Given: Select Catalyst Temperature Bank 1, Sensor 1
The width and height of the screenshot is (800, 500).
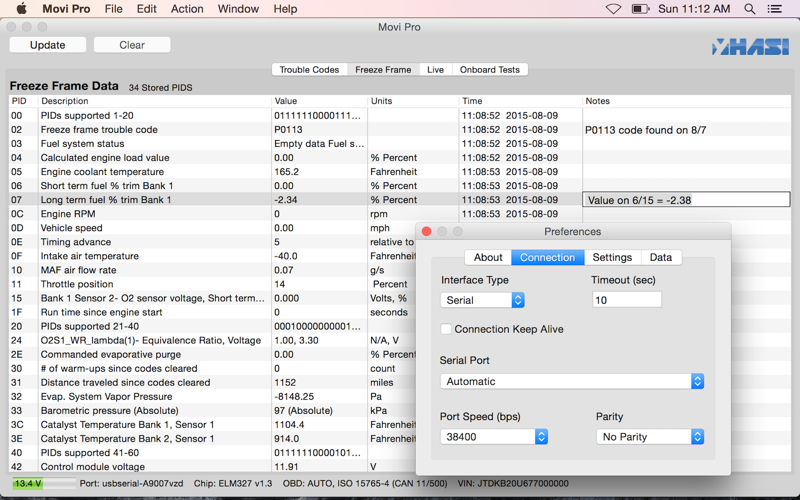Looking at the screenshot, I should click(212, 424).
